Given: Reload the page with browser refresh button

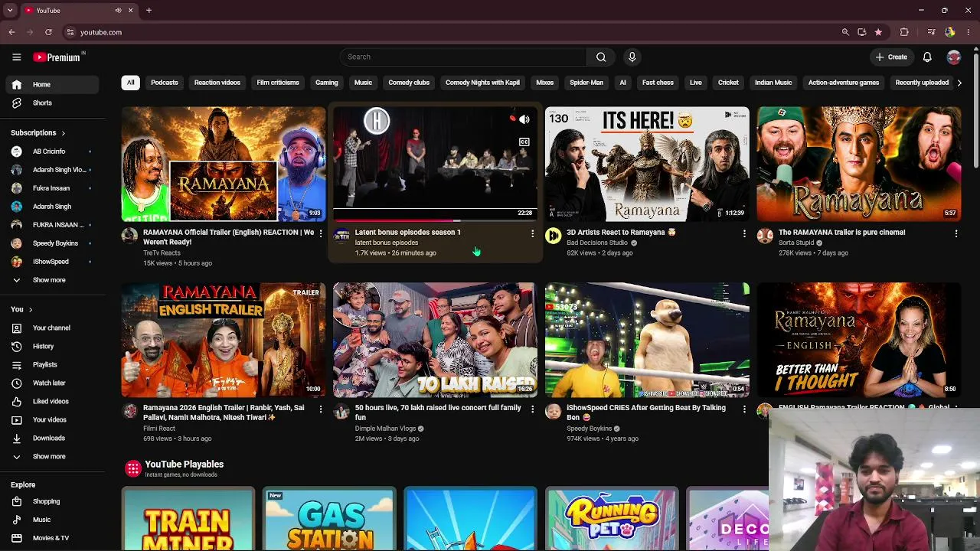Looking at the screenshot, I should tap(48, 32).
